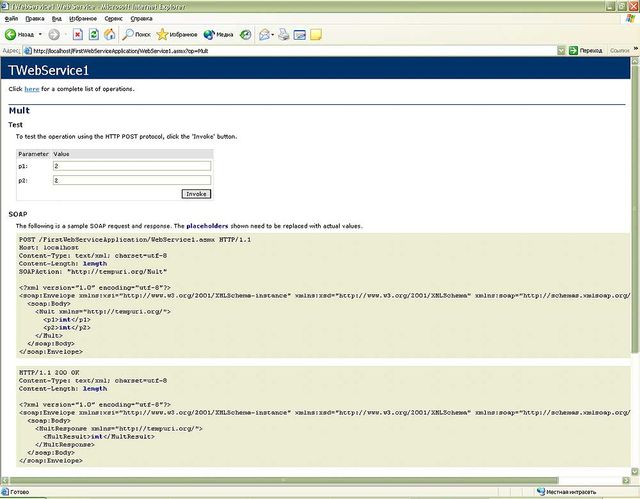
Task: Open the Правка menu
Action: point(35,19)
